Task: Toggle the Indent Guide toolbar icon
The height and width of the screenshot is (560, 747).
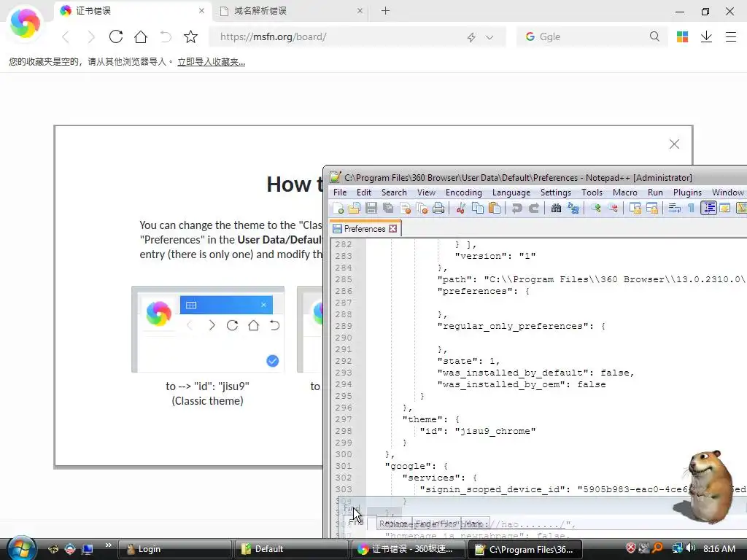Action: point(708,208)
